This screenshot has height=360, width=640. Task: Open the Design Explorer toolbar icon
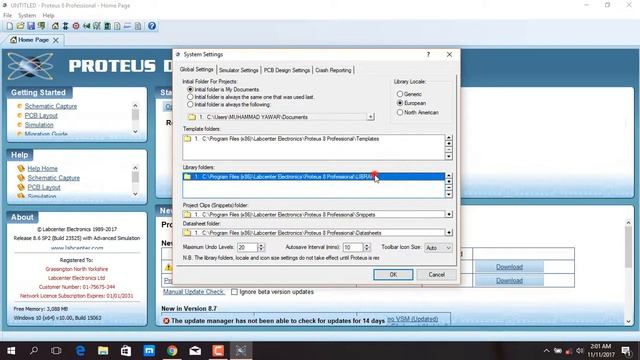(x=107, y=26)
